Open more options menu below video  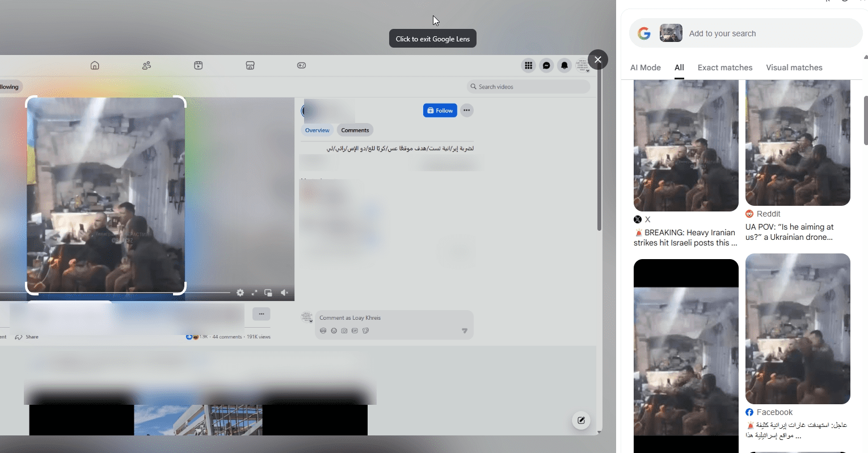point(261,314)
